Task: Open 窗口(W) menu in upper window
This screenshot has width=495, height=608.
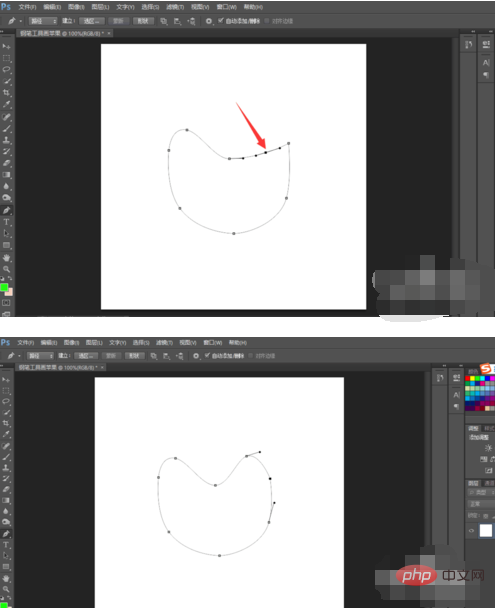Action: tap(226, 7)
